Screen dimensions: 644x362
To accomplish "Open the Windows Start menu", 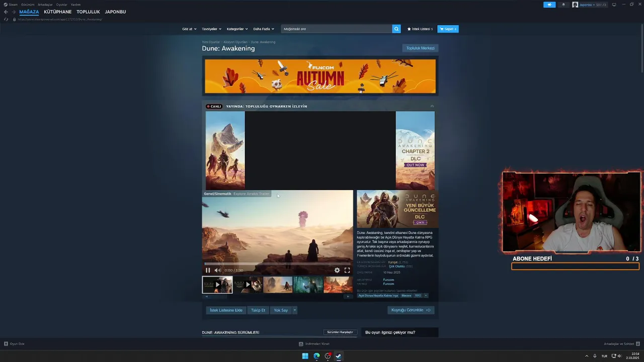I will click(305, 356).
